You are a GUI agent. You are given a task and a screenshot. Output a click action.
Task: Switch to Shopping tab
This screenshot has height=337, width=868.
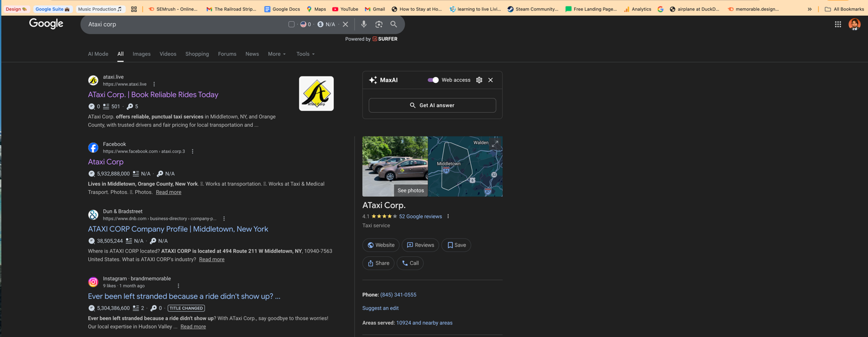(x=197, y=54)
